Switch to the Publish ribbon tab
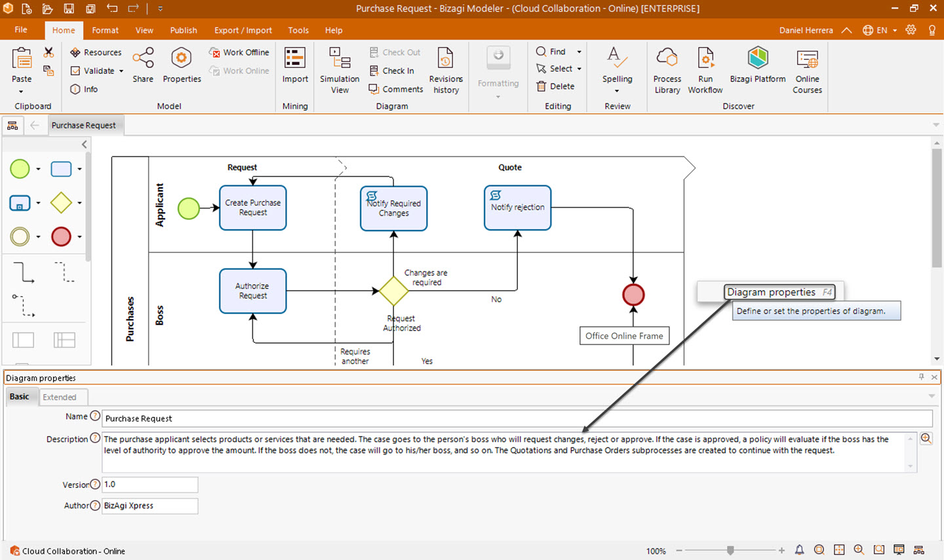This screenshot has height=560, width=944. coord(184,30)
